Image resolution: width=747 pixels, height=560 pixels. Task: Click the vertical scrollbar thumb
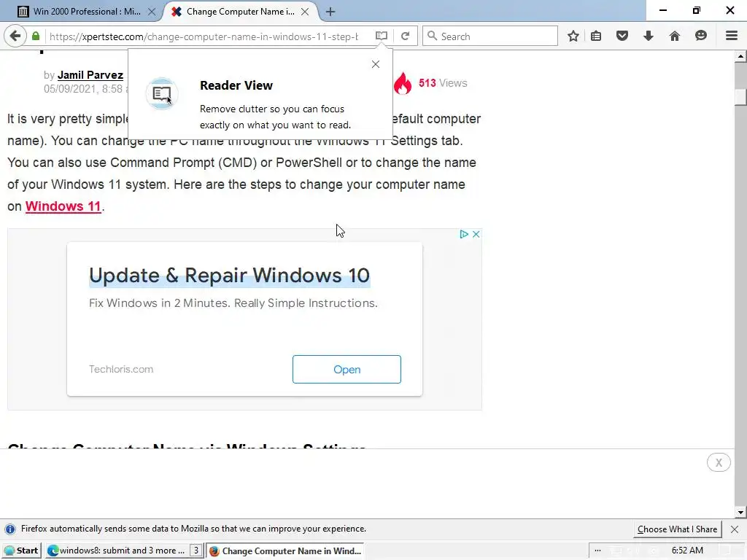point(740,97)
